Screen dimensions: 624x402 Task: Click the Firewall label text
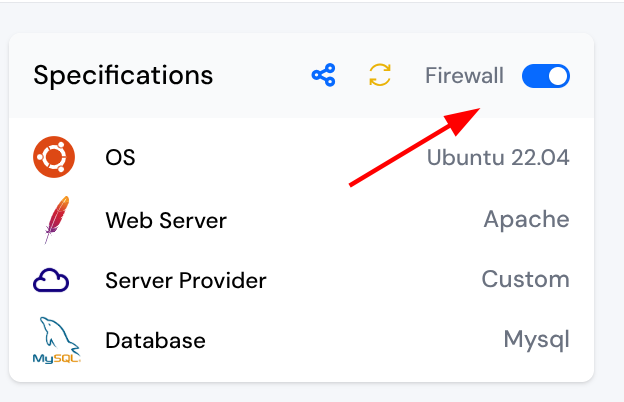[464, 76]
